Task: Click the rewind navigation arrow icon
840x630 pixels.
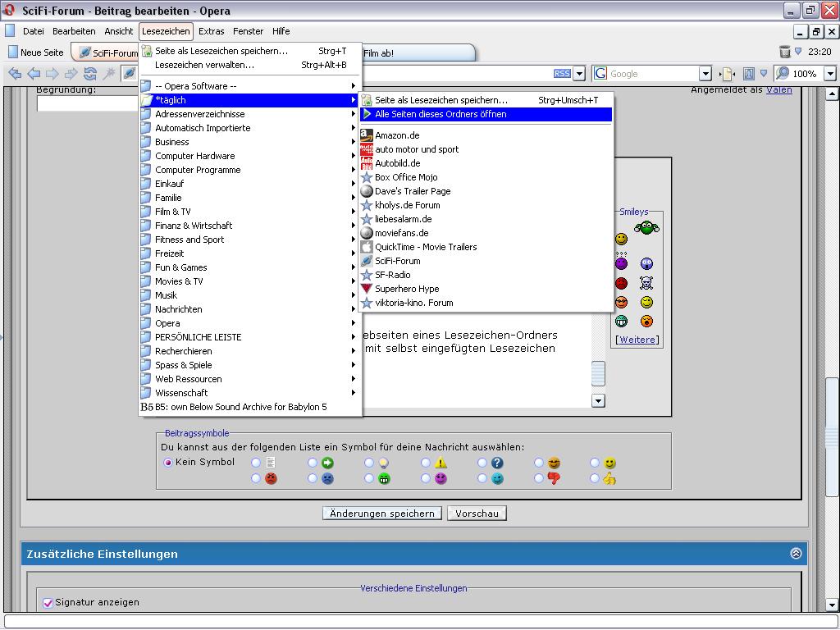Action: coord(15,74)
